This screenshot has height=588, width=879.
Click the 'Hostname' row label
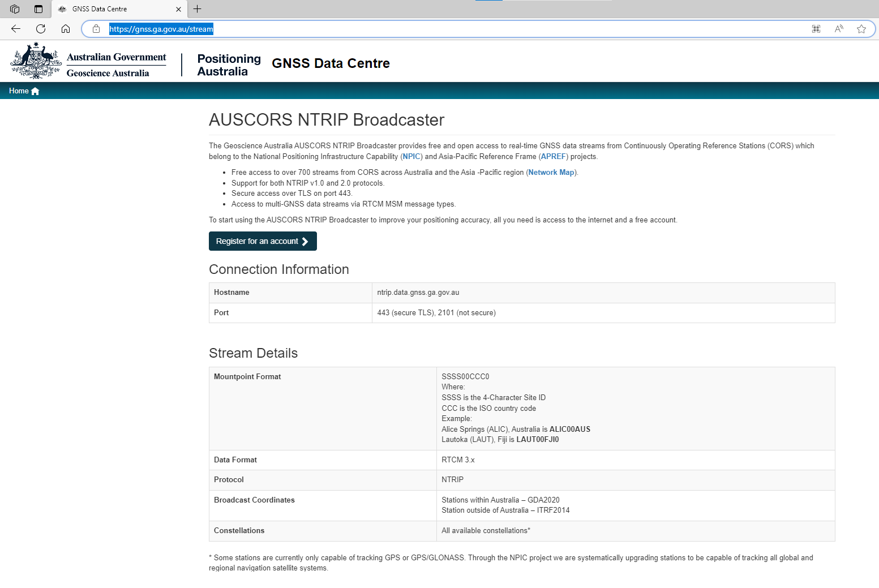231,293
